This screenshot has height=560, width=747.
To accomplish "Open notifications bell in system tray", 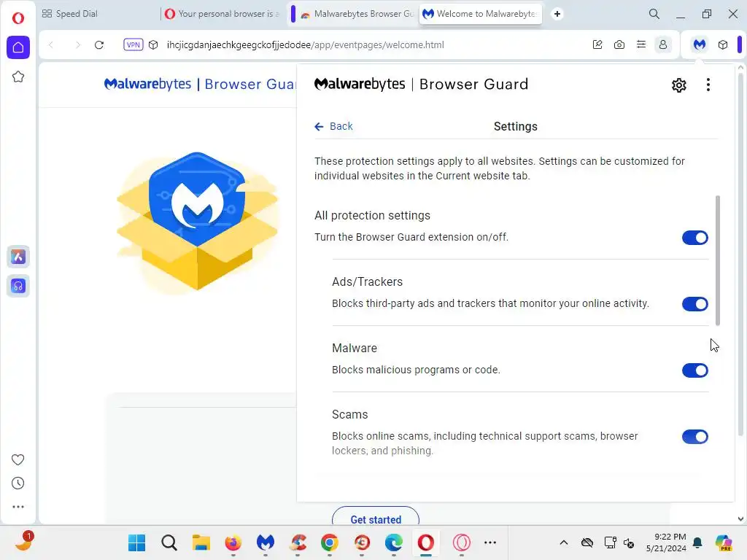I will 697,542.
